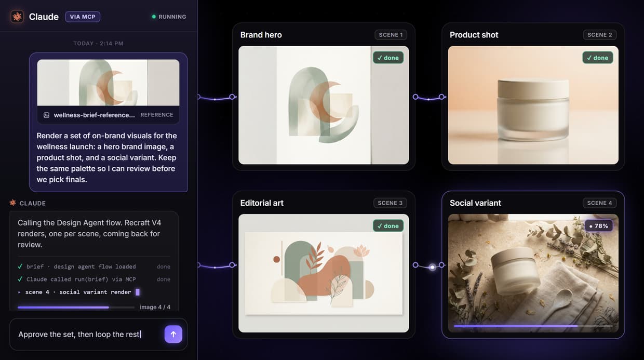Click the REFERENCE label on the attachment
Screen dimensions: 644x360
click(157, 115)
